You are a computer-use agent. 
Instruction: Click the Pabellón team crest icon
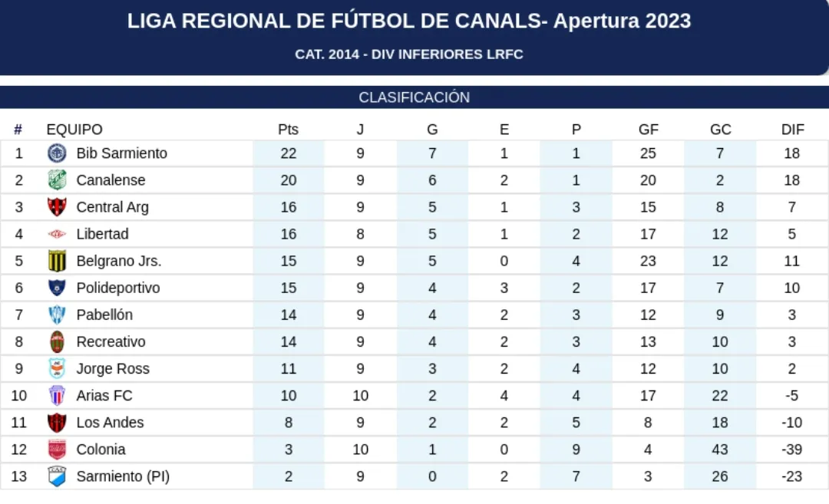point(57,315)
